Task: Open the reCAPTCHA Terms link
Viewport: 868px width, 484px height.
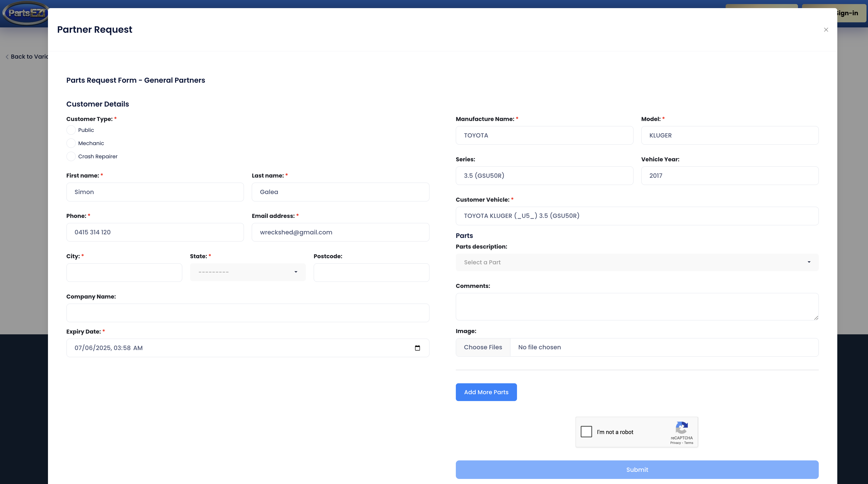Action: (x=689, y=443)
